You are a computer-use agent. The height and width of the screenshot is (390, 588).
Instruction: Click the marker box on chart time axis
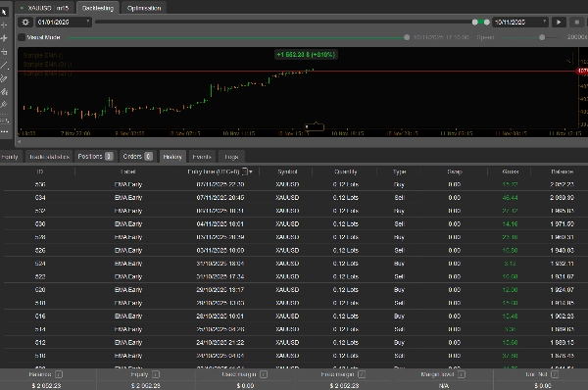tap(315, 127)
